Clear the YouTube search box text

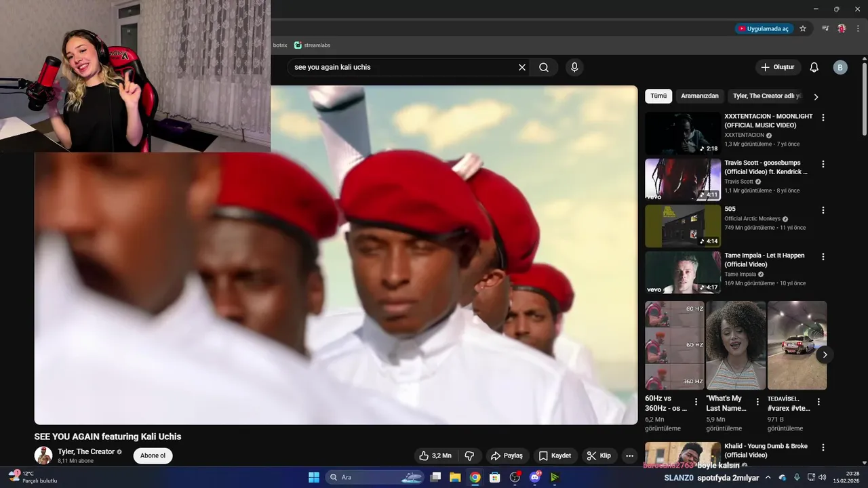tap(522, 67)
